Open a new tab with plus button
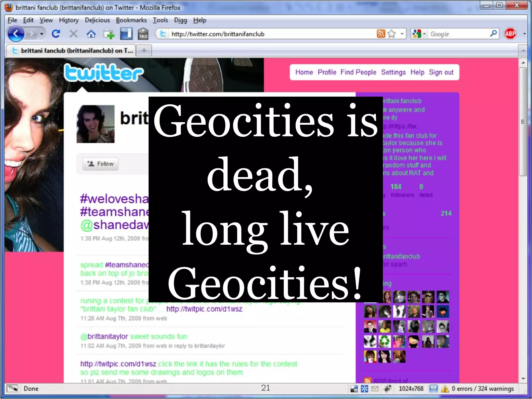 144,51
